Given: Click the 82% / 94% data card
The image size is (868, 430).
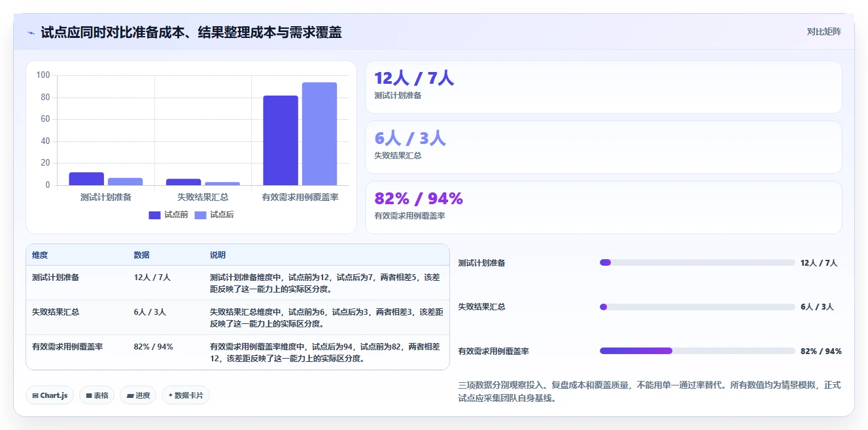Looking at the screenshot, I should 603,207.
